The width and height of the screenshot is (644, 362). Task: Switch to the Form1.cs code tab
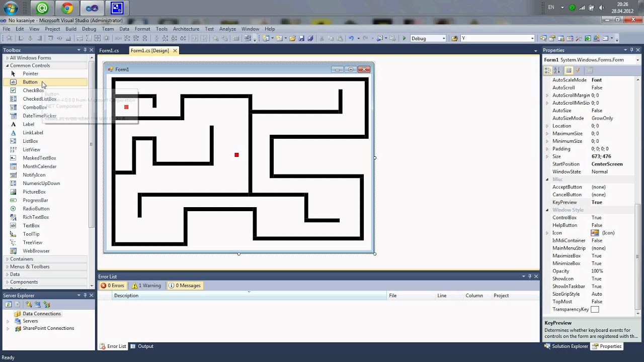(x=109, y=50)
